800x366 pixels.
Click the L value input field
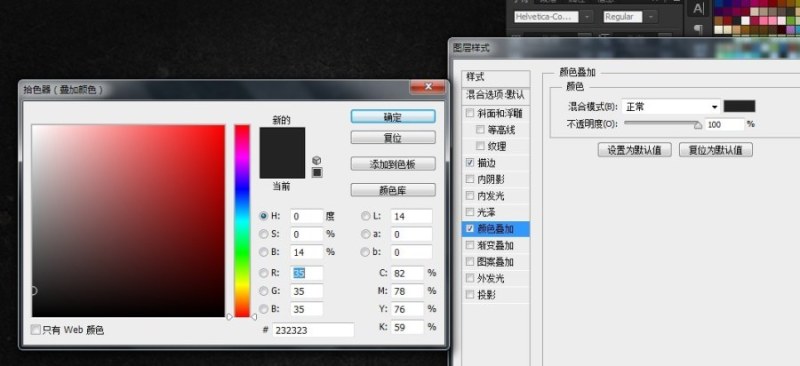tap(412, 216)
